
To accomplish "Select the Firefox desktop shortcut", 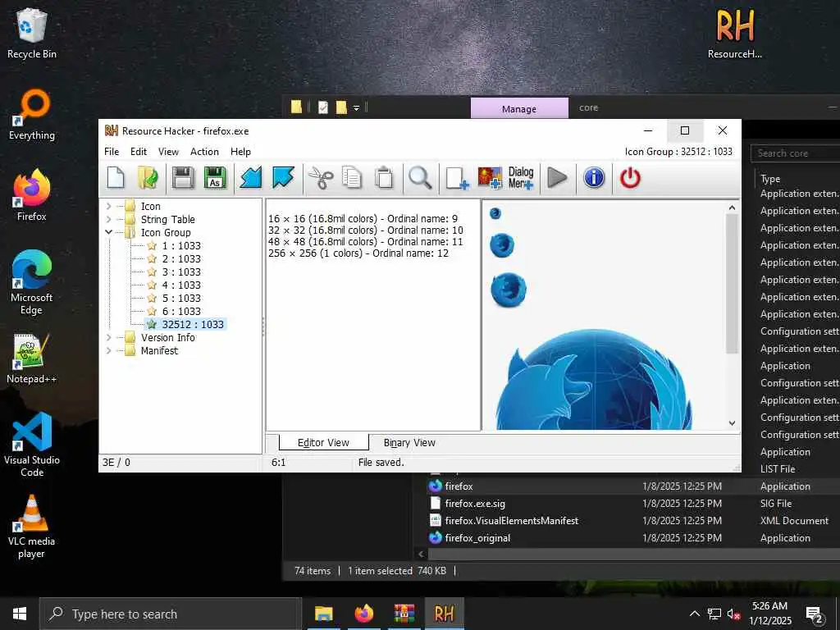I will click(32, 195).
